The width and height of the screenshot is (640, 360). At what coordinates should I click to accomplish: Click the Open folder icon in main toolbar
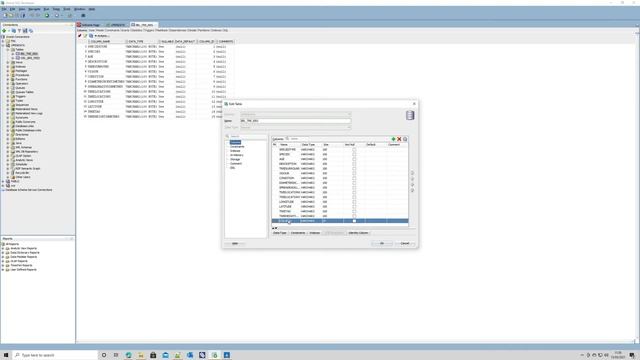point(11,16)
